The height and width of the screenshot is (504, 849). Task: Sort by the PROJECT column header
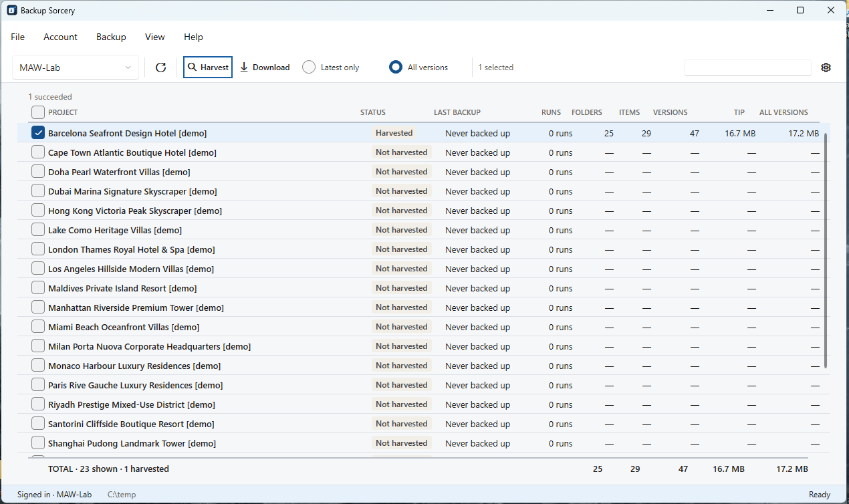(x=63, y=112)
